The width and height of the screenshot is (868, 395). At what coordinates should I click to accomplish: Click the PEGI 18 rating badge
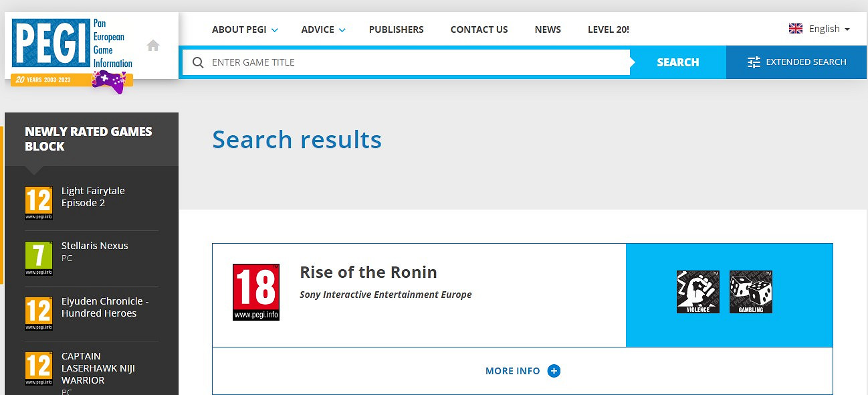[256, 292]
